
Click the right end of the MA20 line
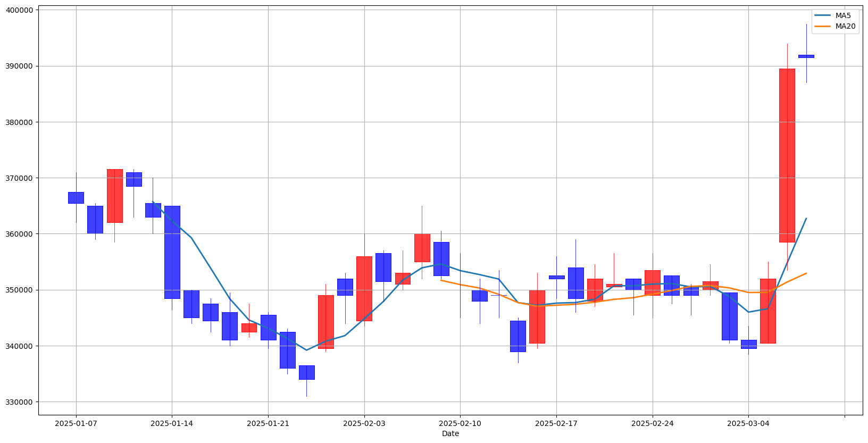click(x=806, y=273)
